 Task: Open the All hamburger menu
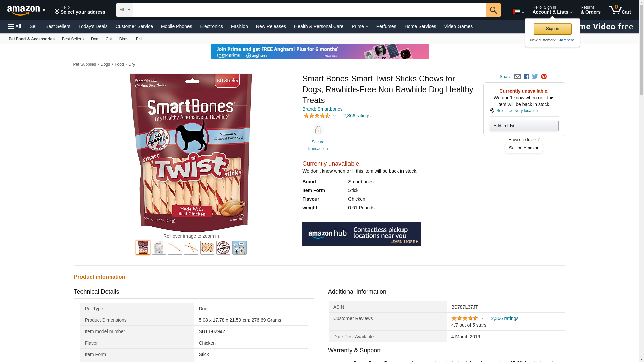pos(15,26)
